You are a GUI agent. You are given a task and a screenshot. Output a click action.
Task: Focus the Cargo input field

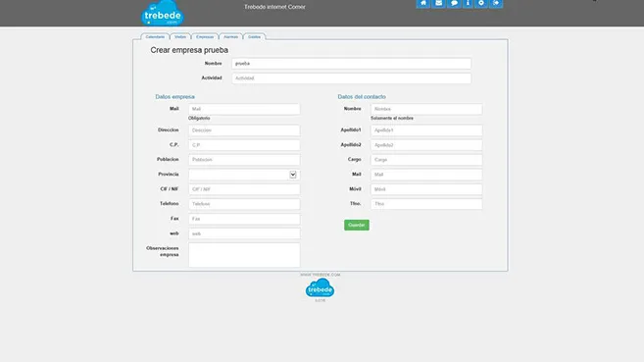(x=426, y=160)
